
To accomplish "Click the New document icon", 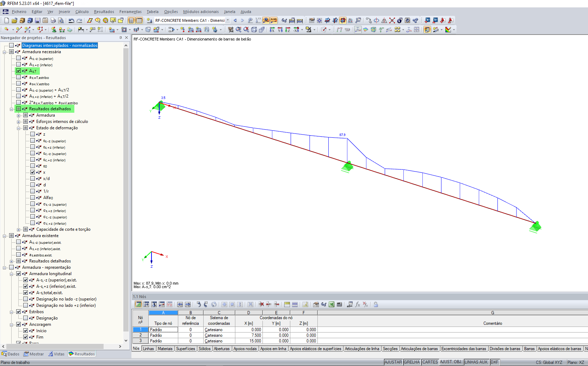I will pyautogui.click(x=6, y=20).
